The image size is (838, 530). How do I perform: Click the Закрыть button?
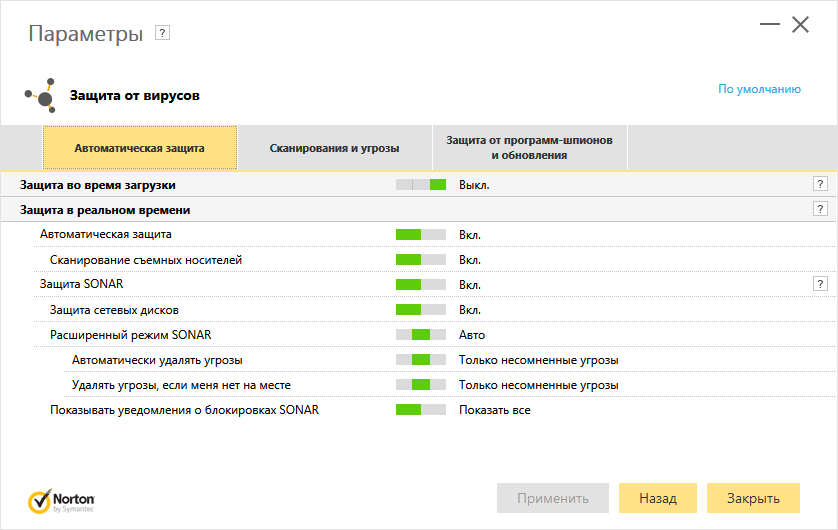(x=753, y=498)
